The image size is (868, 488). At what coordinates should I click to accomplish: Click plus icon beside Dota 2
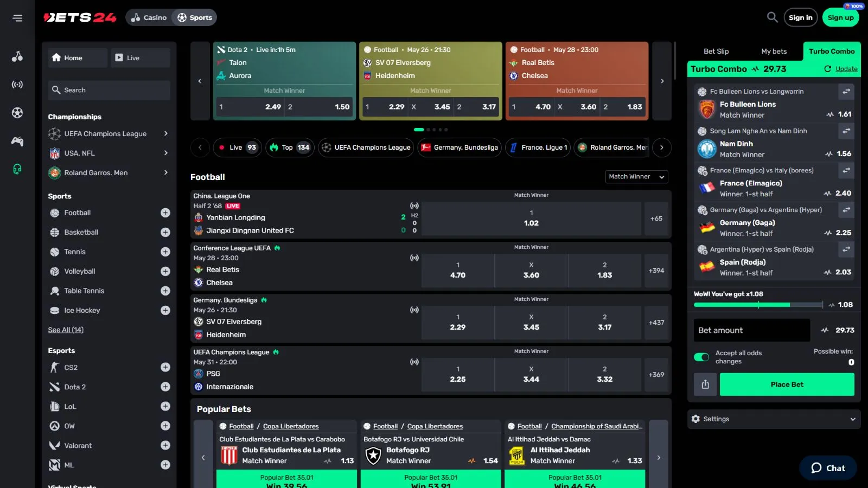[165, 387]
